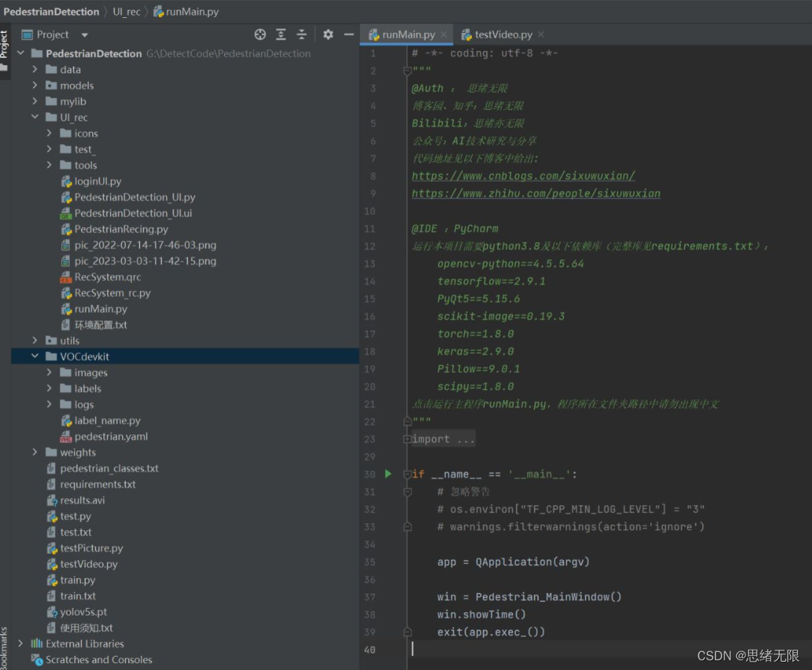Expand the models folder
The image size is (812, 670).
coord(34,85)
